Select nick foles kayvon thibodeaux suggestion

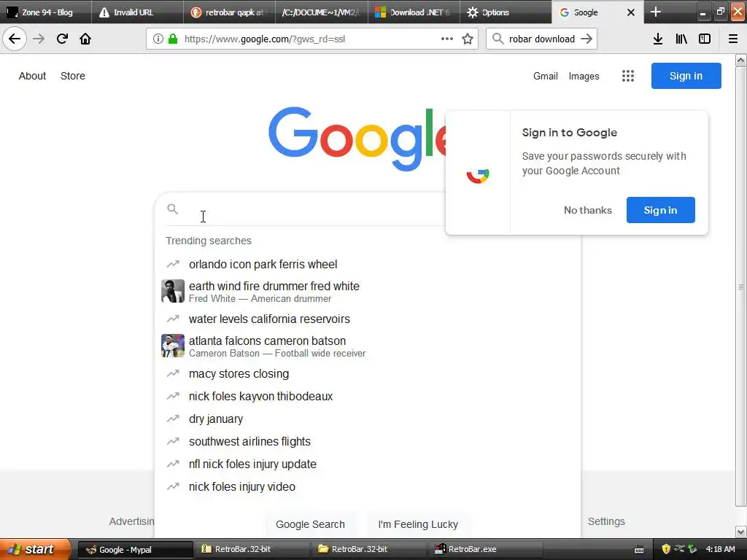pos(367,396)
